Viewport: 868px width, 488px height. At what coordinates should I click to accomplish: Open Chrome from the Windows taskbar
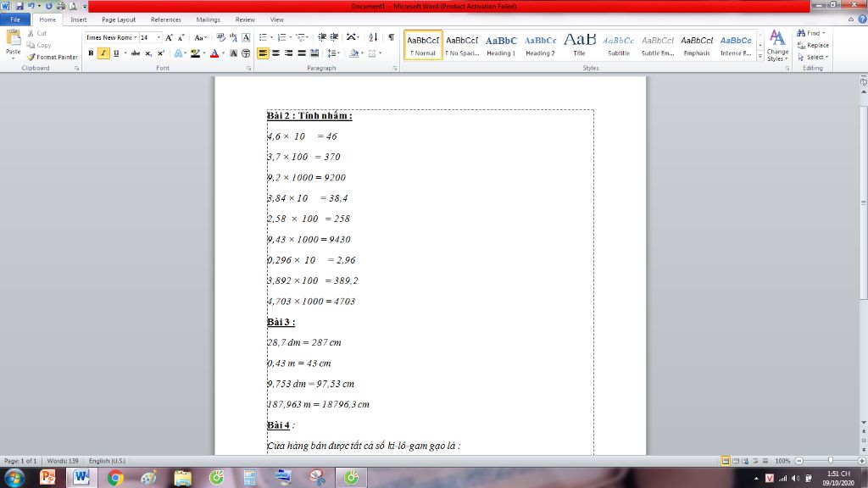pyautogui.click(x=115, y=478)
